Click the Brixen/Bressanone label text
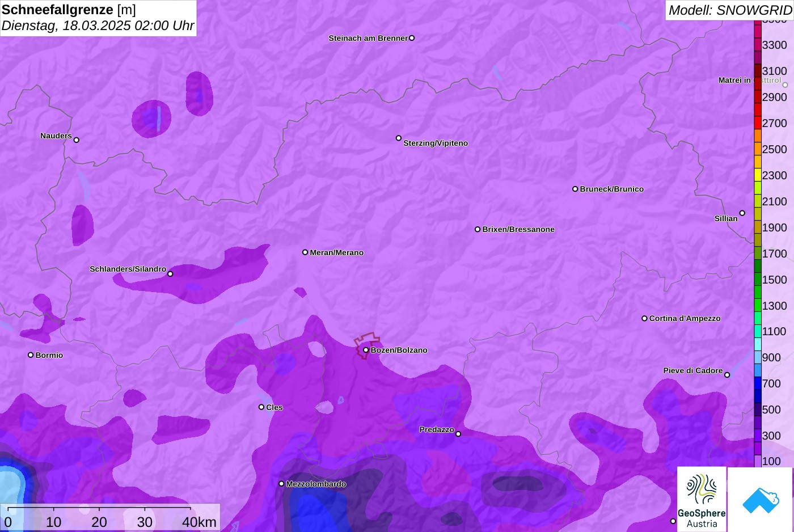The height and width of the screenshot is (532, 794). coord(518,229)
